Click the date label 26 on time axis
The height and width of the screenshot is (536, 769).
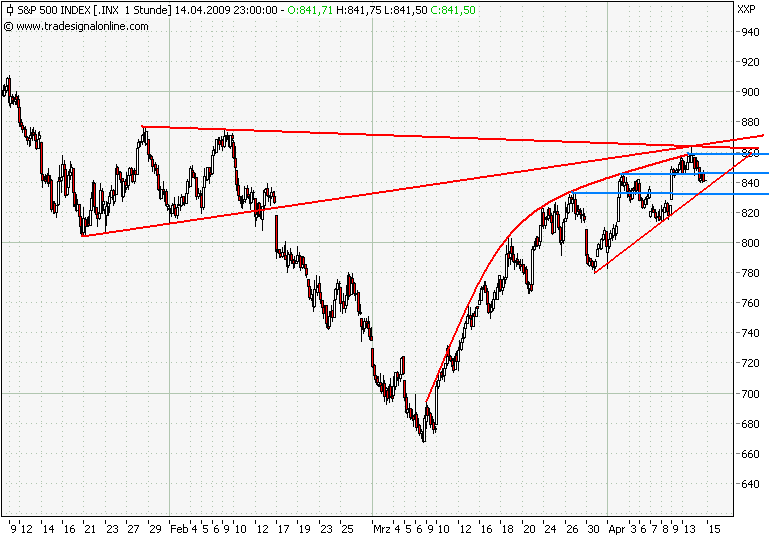pyautogui.click(x=572, y=529)
